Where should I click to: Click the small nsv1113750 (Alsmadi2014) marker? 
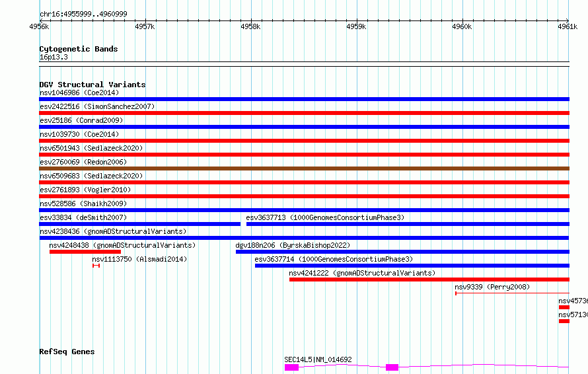pyautogui.click(x=96, y=266)
